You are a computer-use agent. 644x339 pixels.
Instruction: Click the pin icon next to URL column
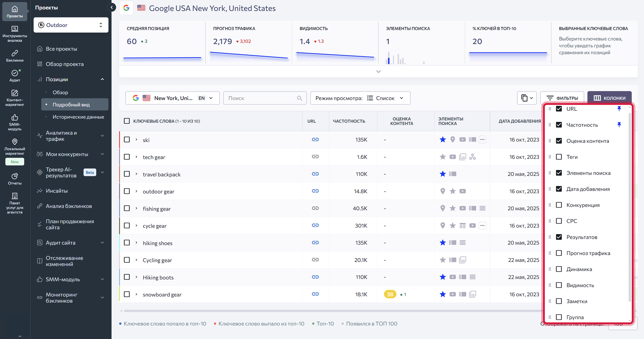pyautogui.click(x=619, y=109)
